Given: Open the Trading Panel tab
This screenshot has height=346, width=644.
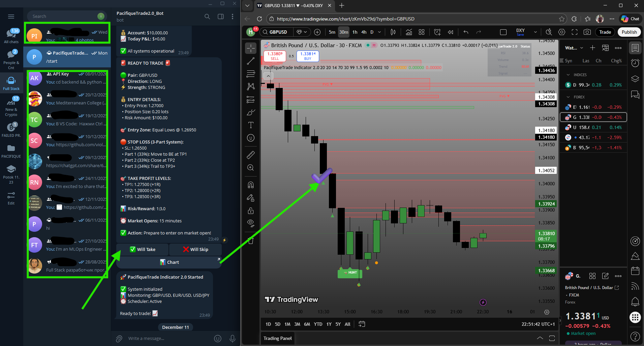Looking at the screenshot, I should (277, 338).
